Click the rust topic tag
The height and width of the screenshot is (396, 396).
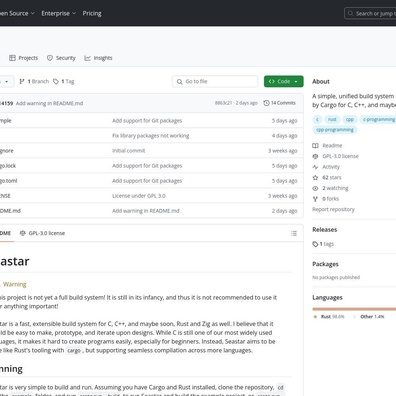pyautogui.click(x=332, y=119)
